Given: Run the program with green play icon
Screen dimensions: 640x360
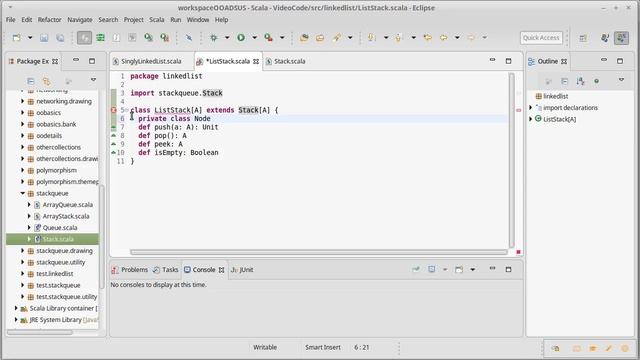Looking at the screenshot, I should (x=241, y=38).
